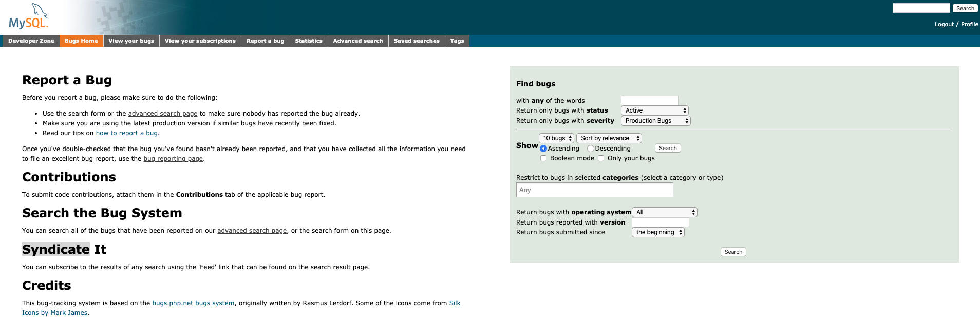Go to the Saved searches tab
Viewport: 980px width, 334px height.
click(417, 41)
